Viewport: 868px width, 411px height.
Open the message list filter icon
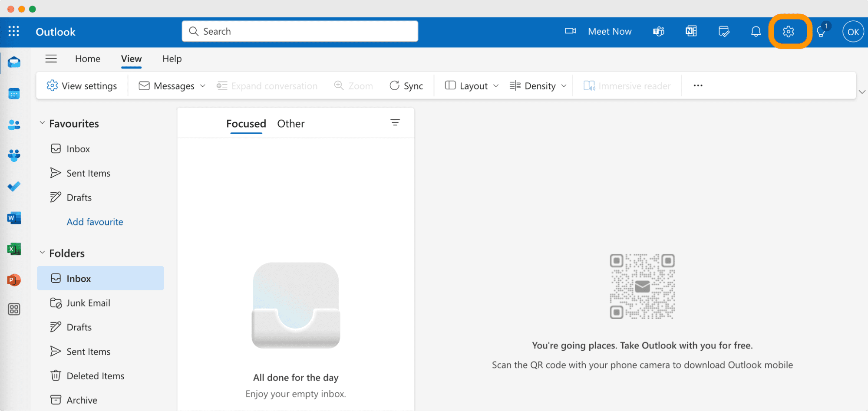click(395, 123)
